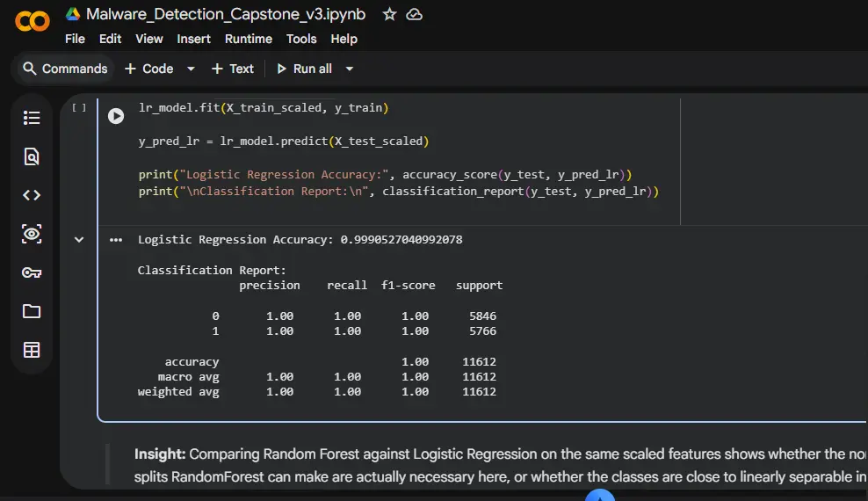The width and height of the screenshot is (868, 501).
Task: Click support value 5846
Action: click(x=482, y=316)
